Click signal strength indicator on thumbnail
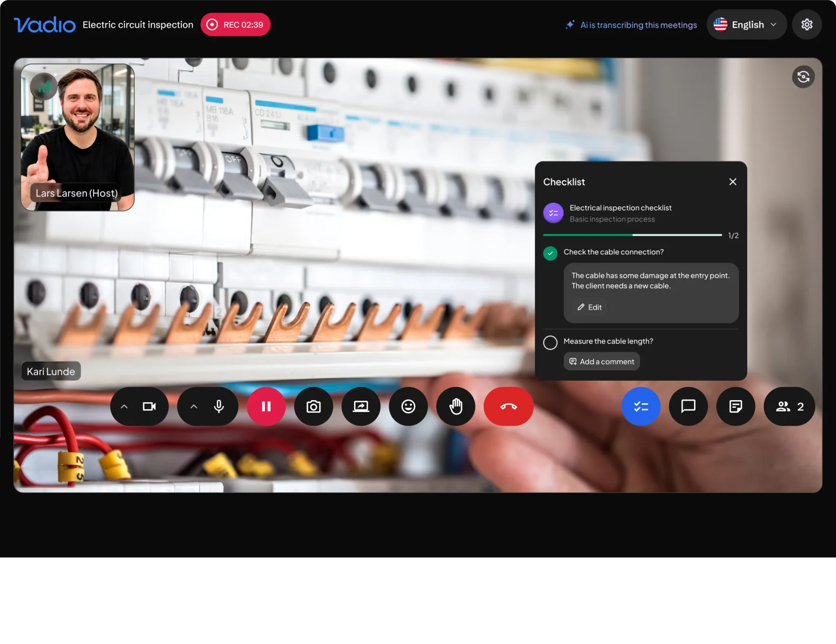 click(44, 86)
